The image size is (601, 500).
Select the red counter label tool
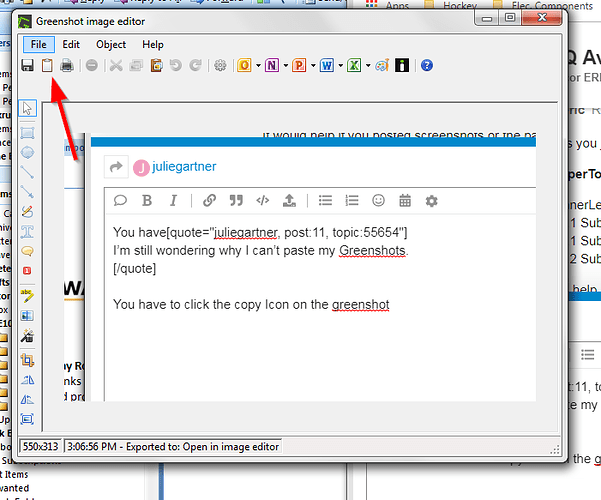coord(27,271)
